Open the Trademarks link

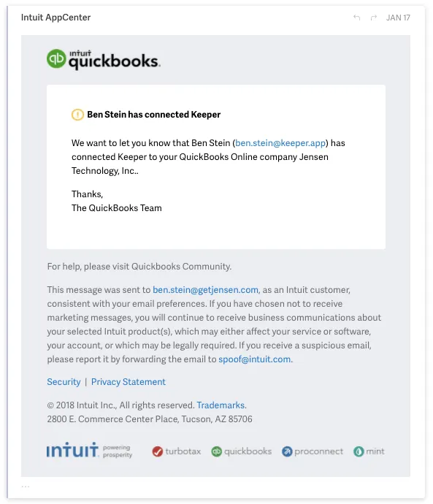(221, 405)
